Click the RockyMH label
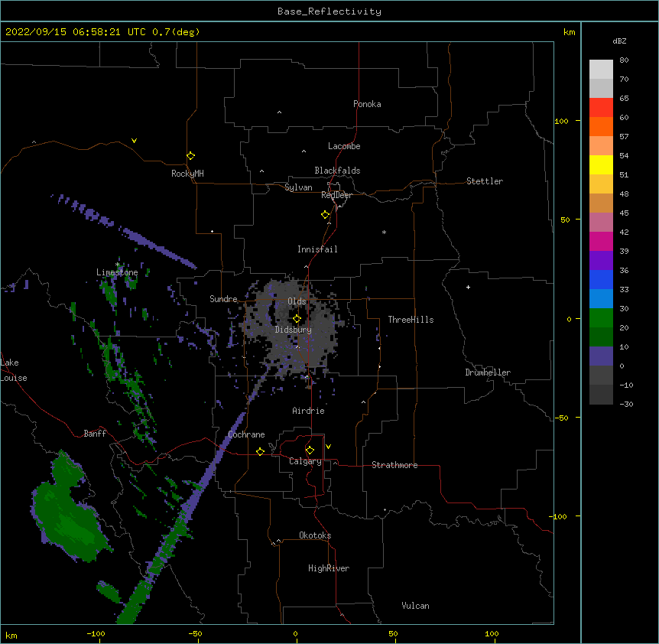 [187, 174]
